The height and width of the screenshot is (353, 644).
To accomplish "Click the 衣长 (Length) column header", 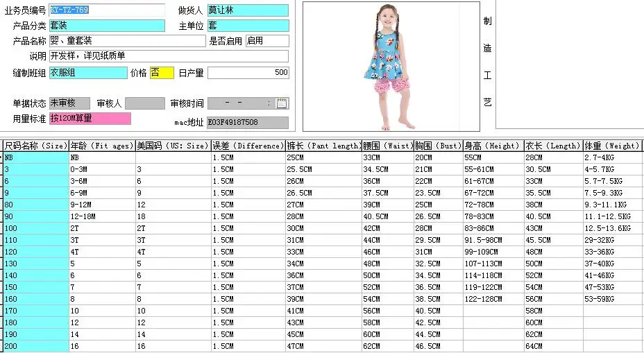I will click(554, 146).
